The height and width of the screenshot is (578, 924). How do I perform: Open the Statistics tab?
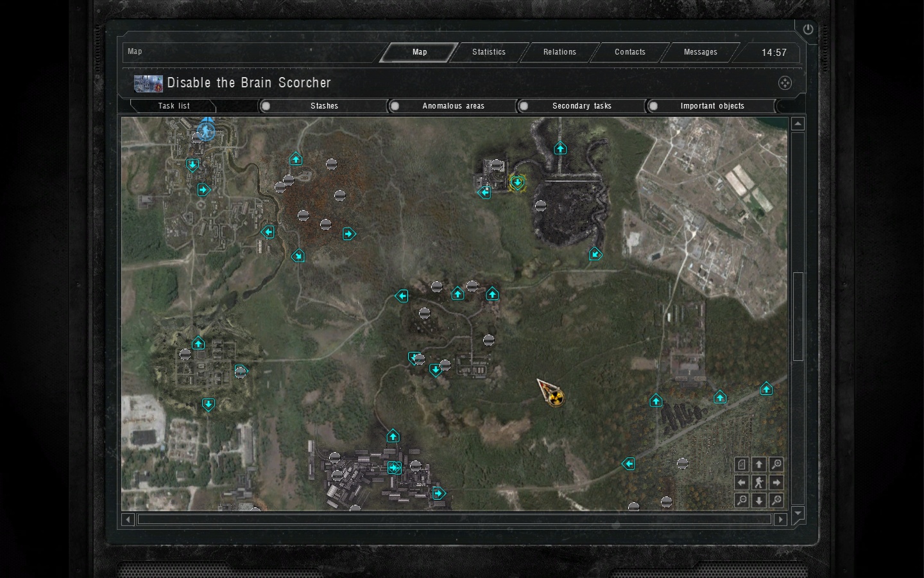click(x=489, y=52)
